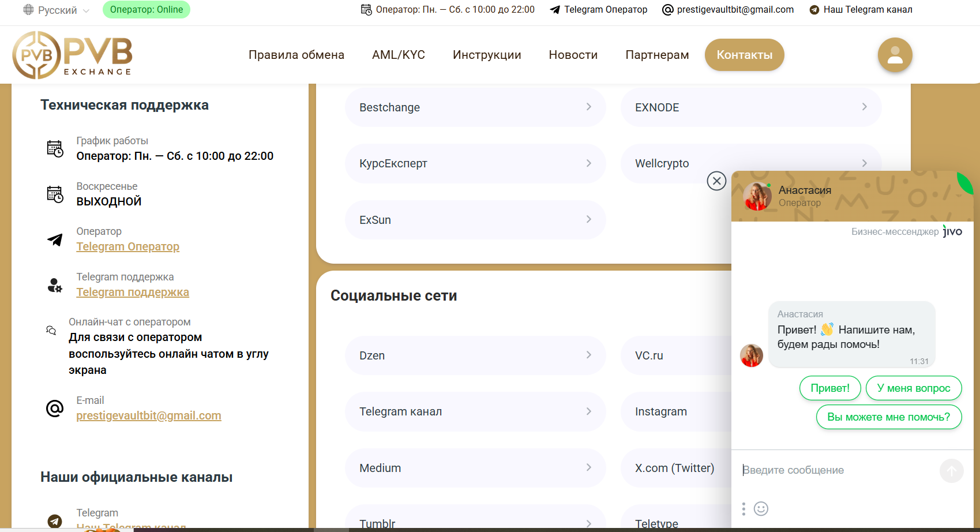The height and width of the screenshot is (532, 980).
Task: Send the chat message arrow button
Action: 951,471
